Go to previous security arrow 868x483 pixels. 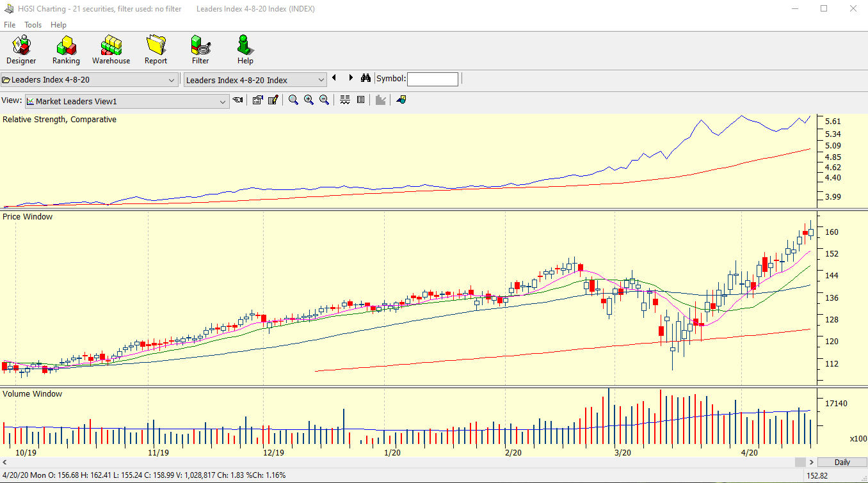pyautogui.click(x=334, y=78)
